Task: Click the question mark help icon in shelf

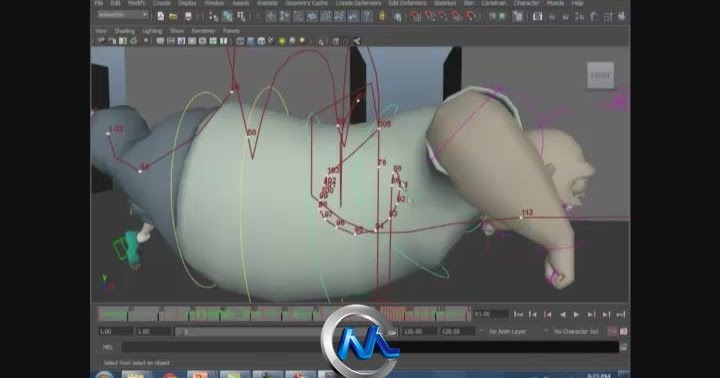Action: click(x=367, y=17)
